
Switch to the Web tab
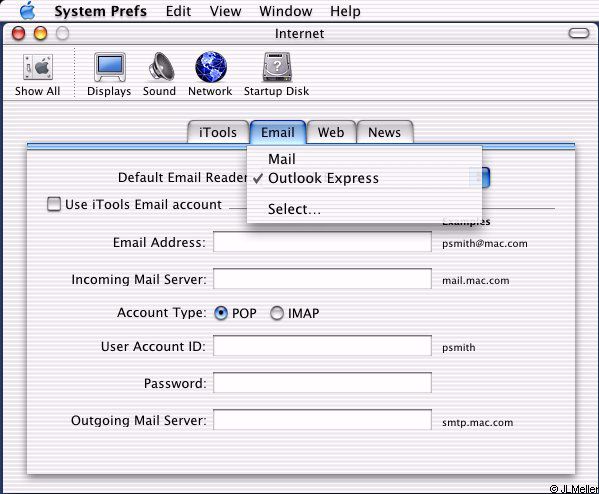[331, 132]
